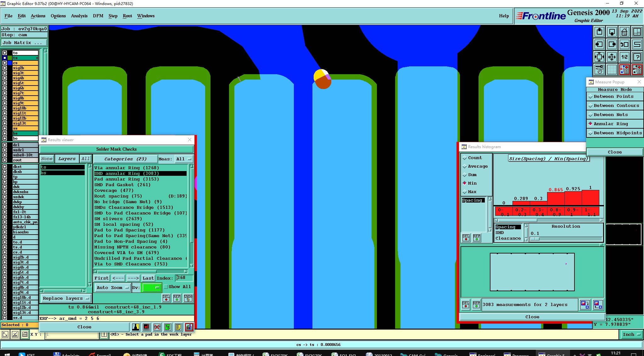Expand the Replace layers dropdown
This screenshot has width=644, height=356.
point(65,298)
